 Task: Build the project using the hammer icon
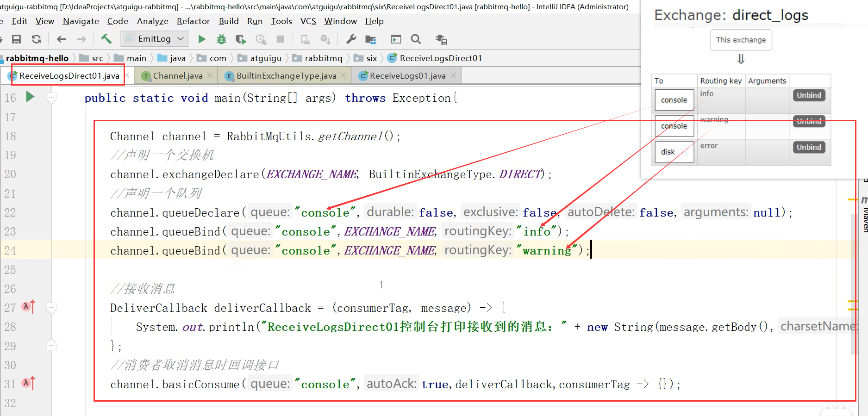[106, 39]
